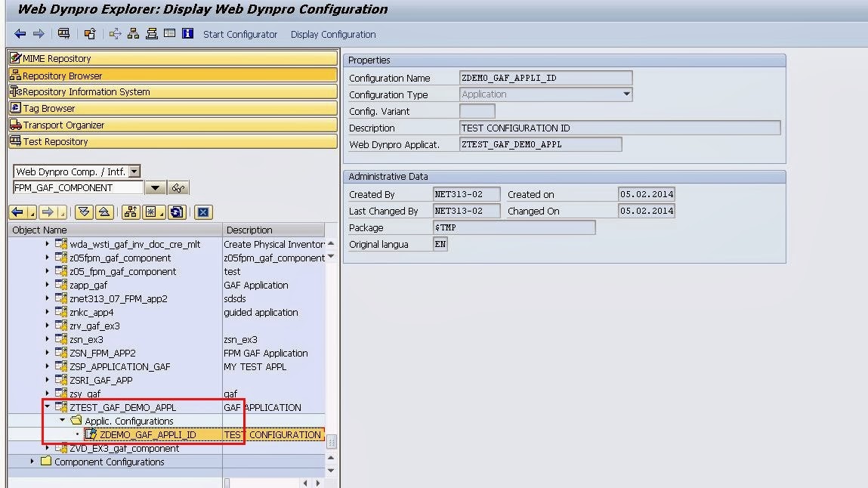Expand the znkc_app4 node

tap(47, 312)
